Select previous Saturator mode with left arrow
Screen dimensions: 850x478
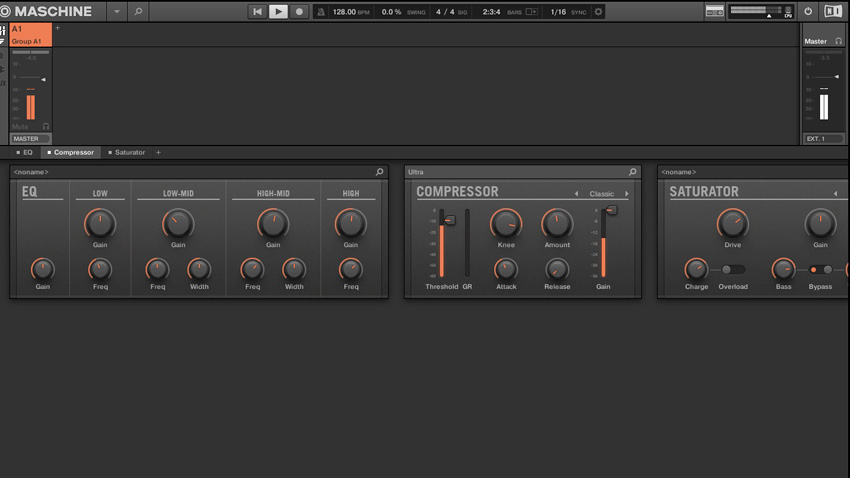tap(835, 193)
